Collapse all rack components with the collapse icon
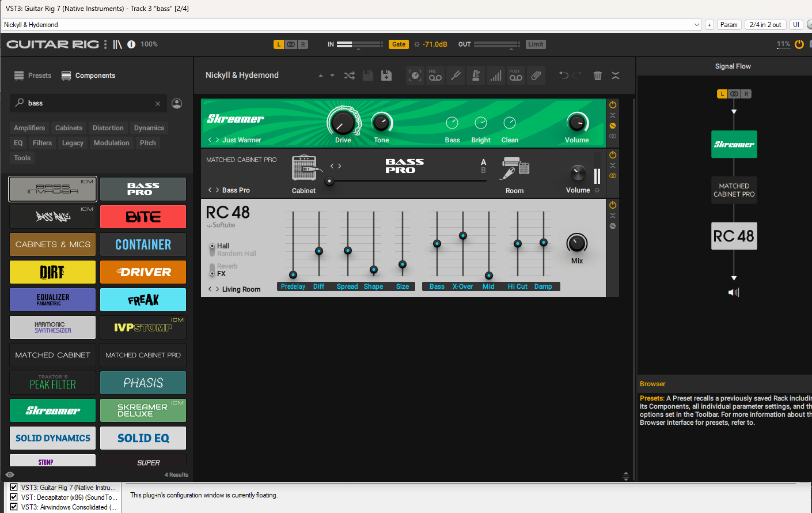 point(616,76)
